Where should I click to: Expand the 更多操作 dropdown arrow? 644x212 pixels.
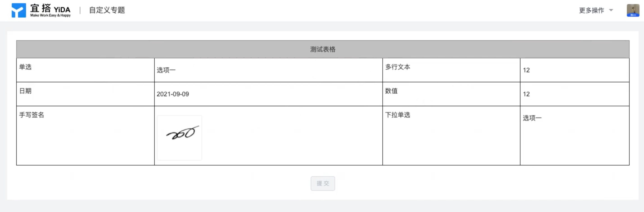point(611,10)
